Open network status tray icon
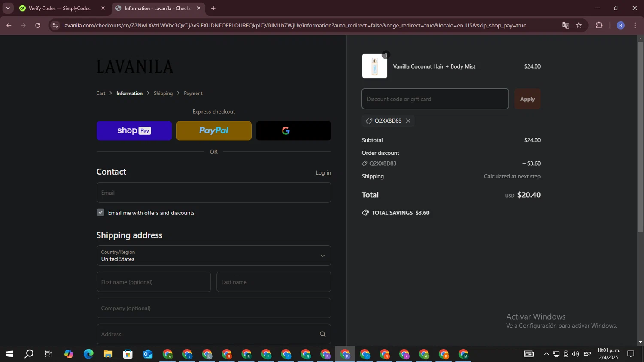Image resolution: width=644 pixels, height=362 pixels. pyautogui.click(x=556, y=354)
